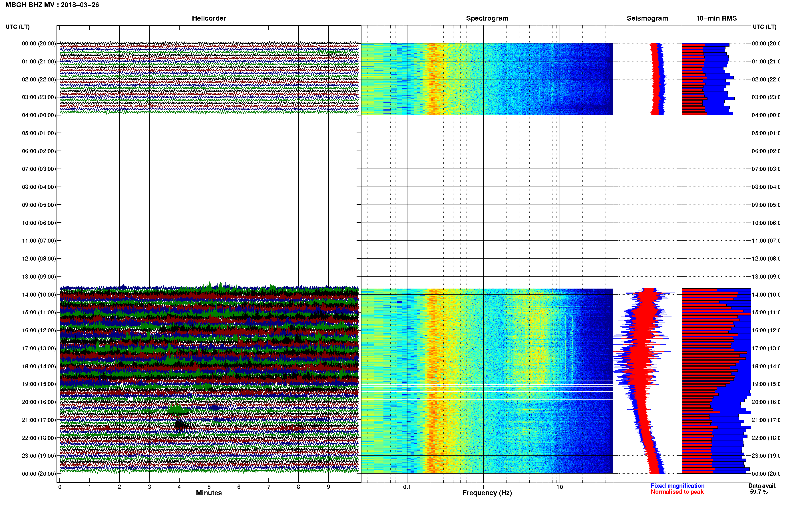Click the left '20:00 (16:00)' time label
The width and height of the screenshot is (812, 508).
pos(39,402)
